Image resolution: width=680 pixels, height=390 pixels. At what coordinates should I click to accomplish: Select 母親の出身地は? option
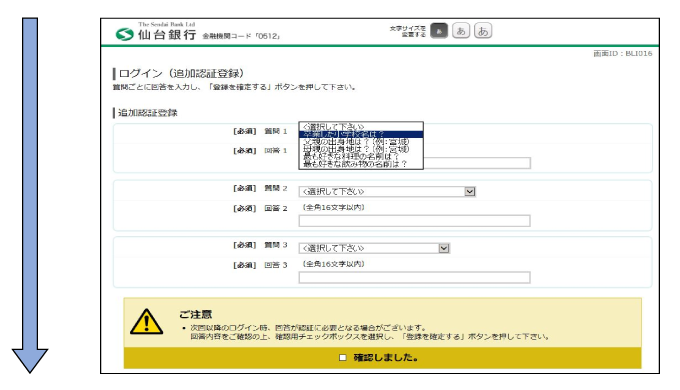click(361, 149)
